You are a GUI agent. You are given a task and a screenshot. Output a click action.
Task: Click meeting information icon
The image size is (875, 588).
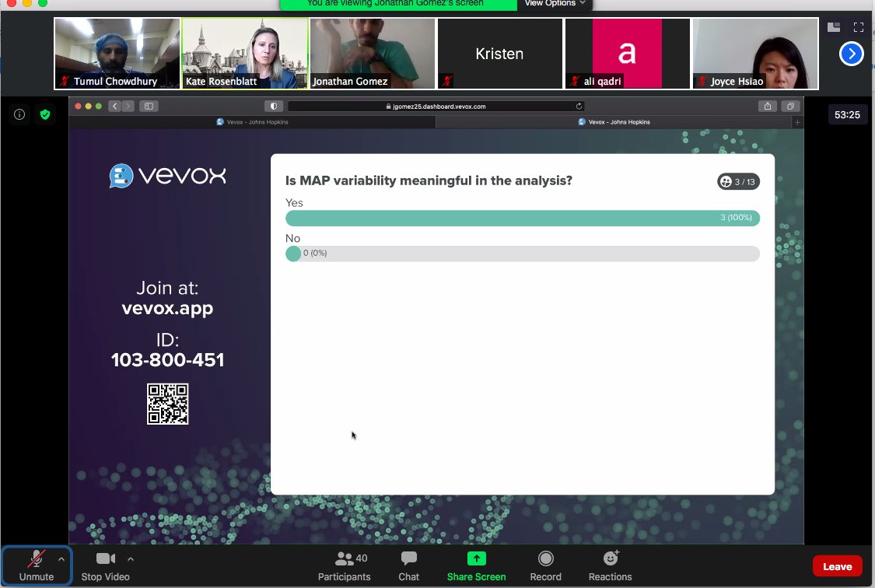[x=19, y=114]
